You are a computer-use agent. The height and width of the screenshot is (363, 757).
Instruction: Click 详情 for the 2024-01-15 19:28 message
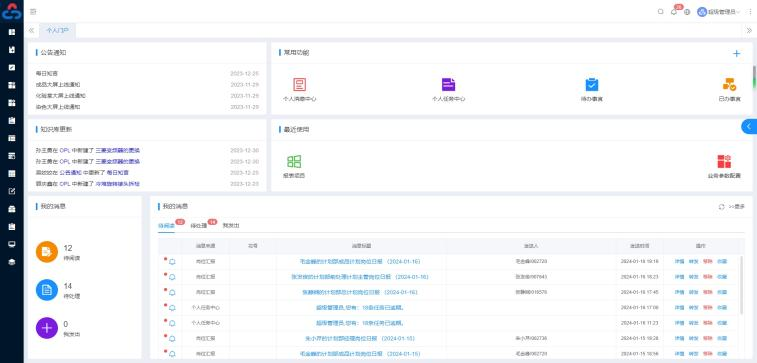(679, 338)
